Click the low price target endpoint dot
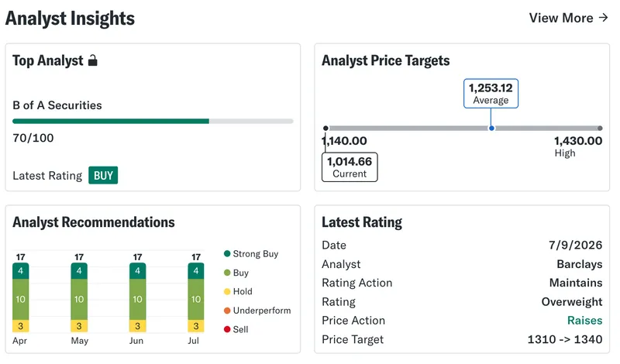This screenshot has width=620, height=364. tap(325, 128)
